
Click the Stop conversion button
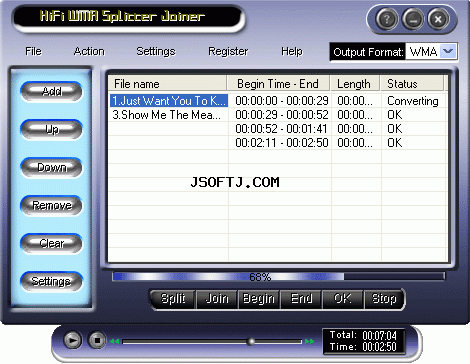[x=384, y=299]
